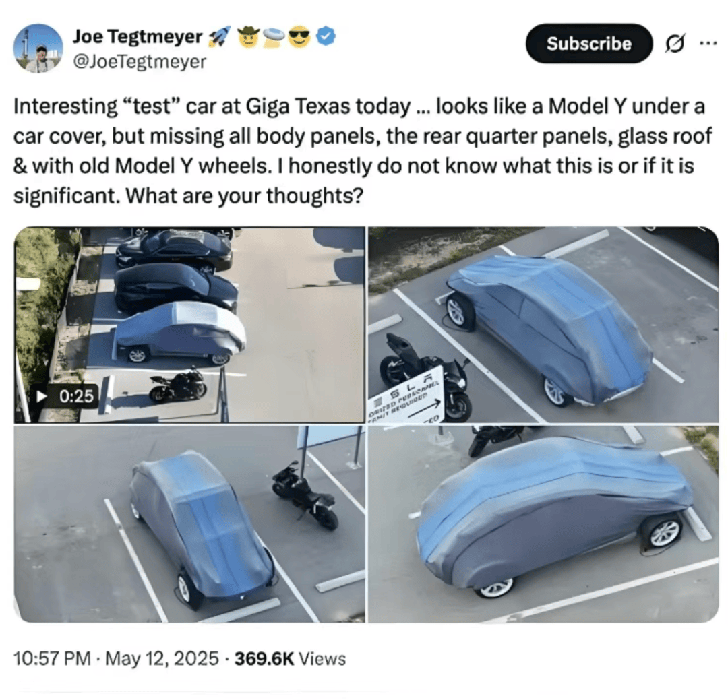Click the Joe Tegtmeyer display name
The width and height of the screenshot is (728, 700).
pyautogui.click(x=138, y=36)
